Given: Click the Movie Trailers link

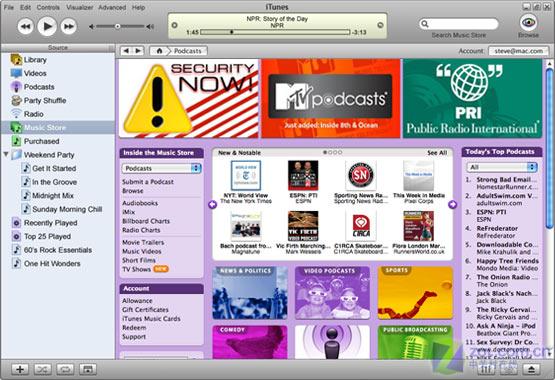Looking at the screenshot, I should (143, 242).
